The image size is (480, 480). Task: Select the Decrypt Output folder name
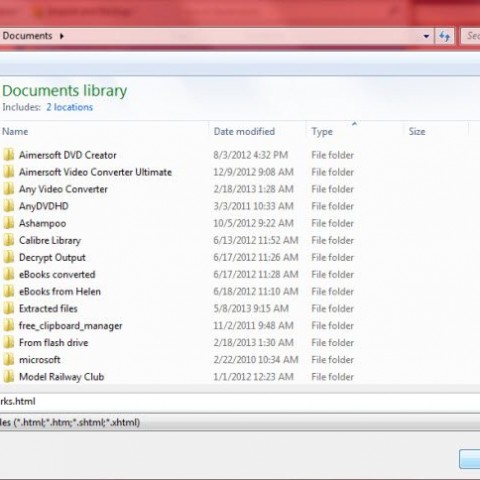coord(52,257)
